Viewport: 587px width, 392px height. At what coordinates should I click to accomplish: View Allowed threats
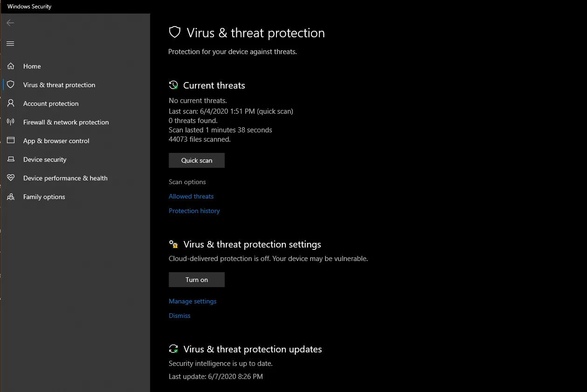[191, 196]
